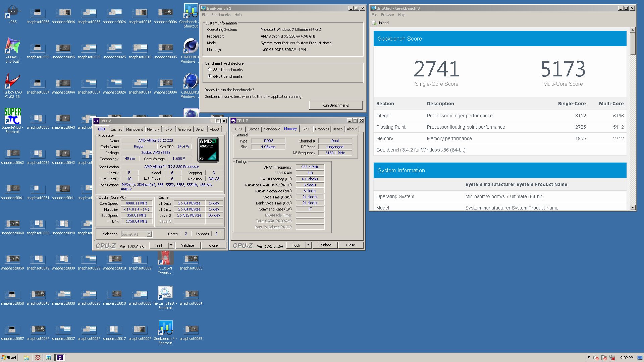This screenshot has height=362, width=644.
Task: Open Windows Explorer from the taskbar
Action: point(26,358)
